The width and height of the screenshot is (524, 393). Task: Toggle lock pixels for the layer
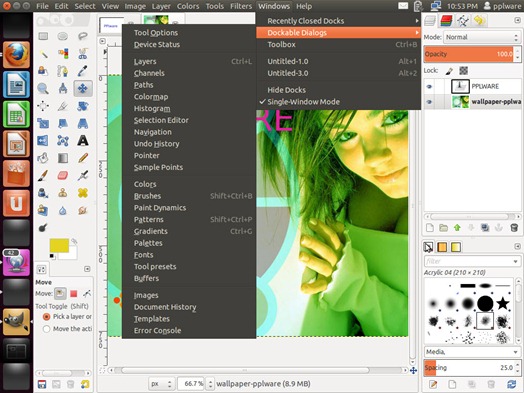(x=449, y=71)
